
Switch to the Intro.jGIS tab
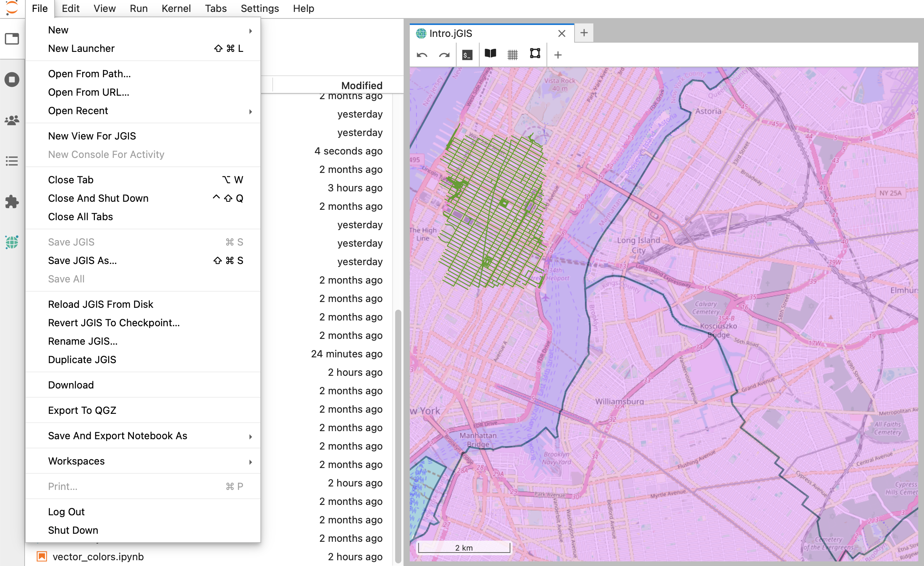coord(451,33)
